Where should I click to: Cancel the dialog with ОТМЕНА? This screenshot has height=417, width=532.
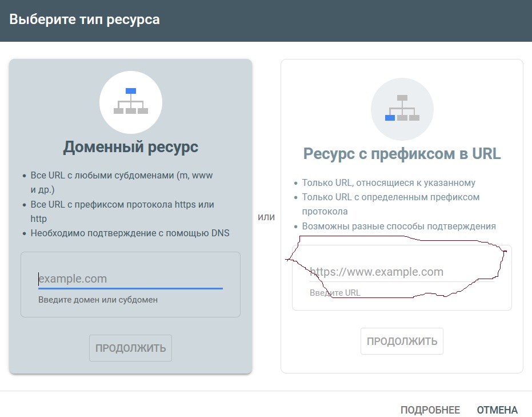click(497, 410)
